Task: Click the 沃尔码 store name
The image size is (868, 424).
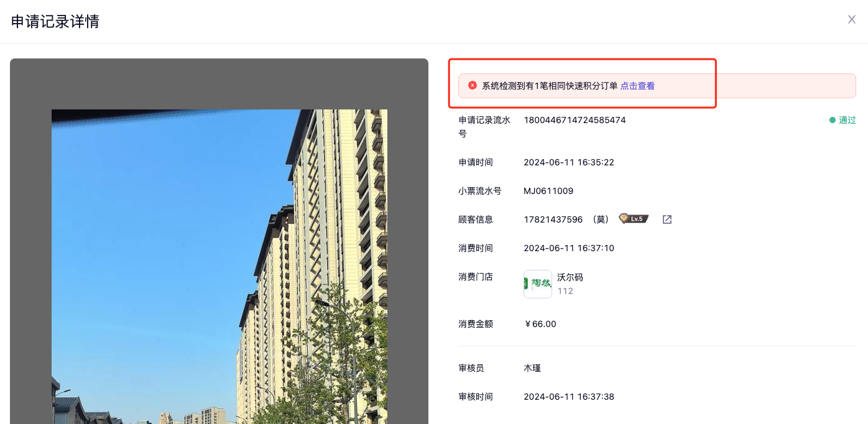Action: 570,277
